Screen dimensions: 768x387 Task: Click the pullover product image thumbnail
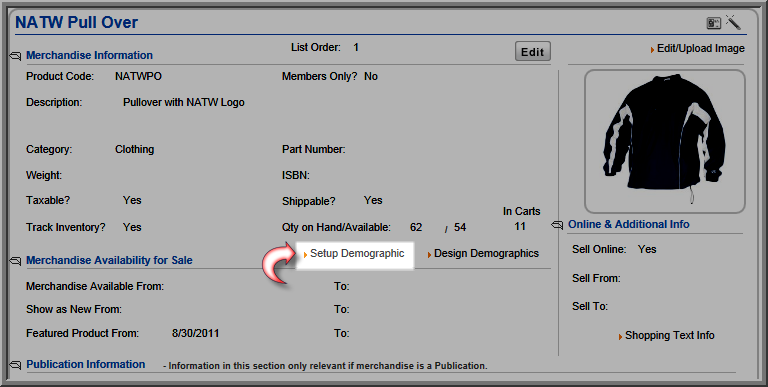coord(665,141)
